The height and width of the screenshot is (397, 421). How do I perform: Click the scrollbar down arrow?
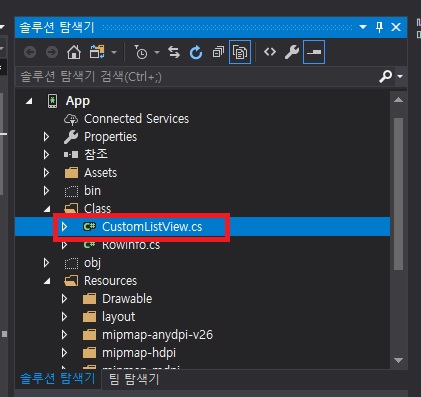click(398, 360)
